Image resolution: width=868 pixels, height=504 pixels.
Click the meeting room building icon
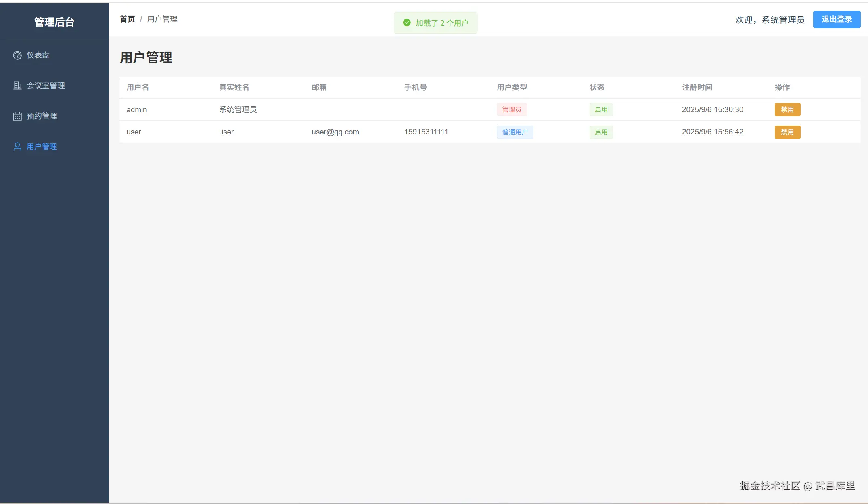pyautogui.click(x=17, y=86)
